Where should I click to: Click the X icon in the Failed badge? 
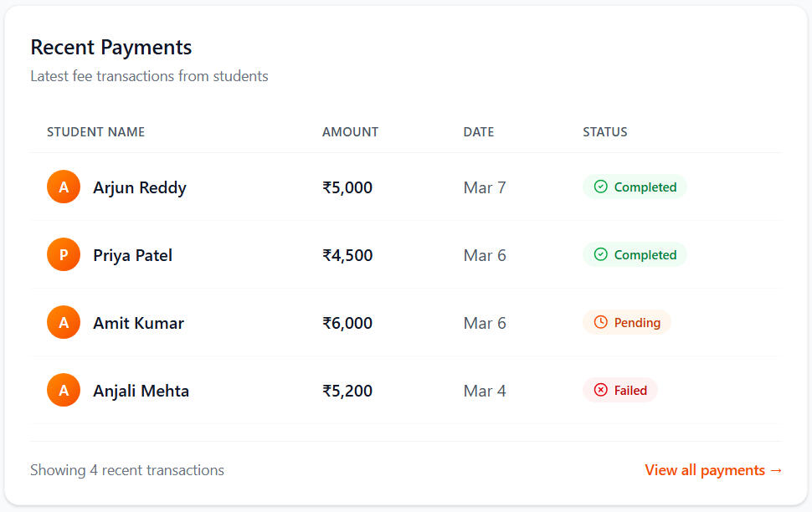pos(600,390)
